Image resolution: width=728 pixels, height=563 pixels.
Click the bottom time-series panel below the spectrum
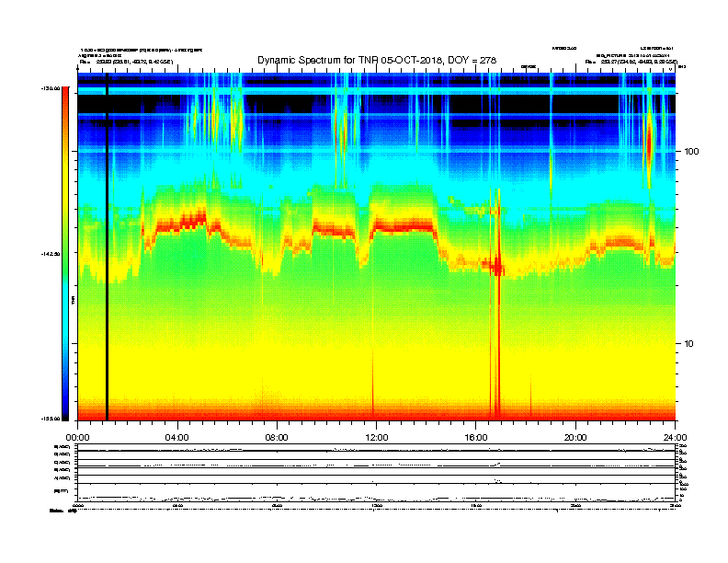click(x=376, y=473)
